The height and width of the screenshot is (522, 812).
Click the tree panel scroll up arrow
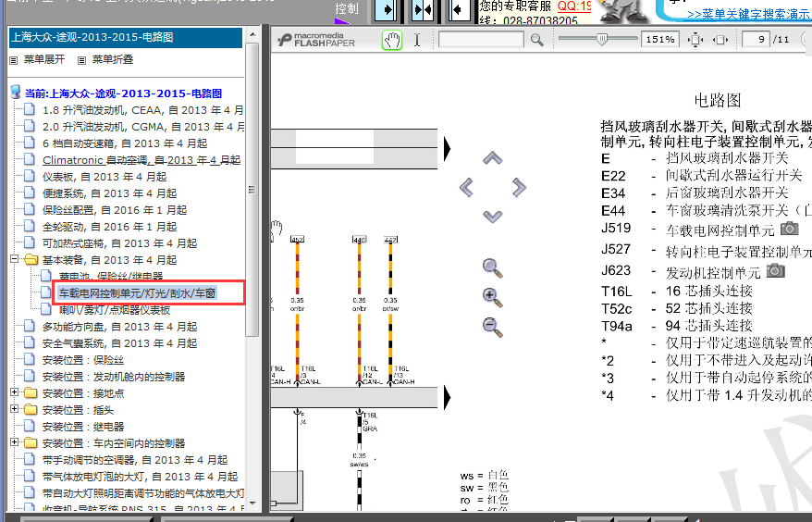[x=252, y=35]
